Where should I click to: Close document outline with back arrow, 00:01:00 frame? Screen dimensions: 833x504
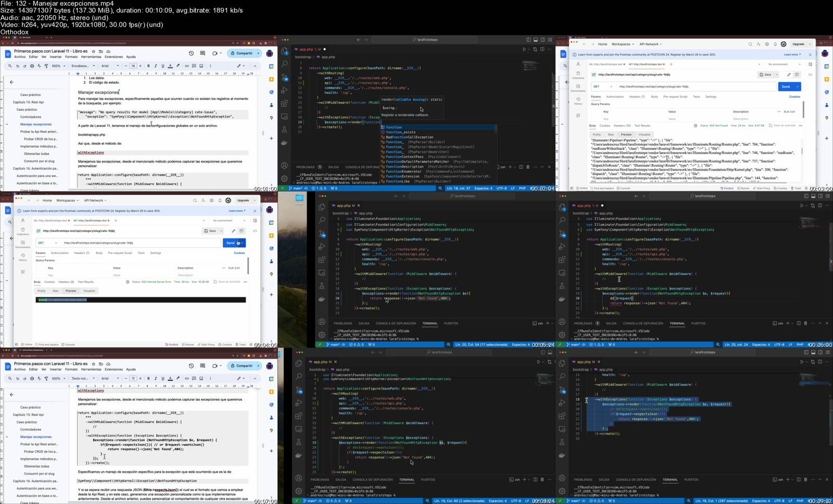(11, 82)
